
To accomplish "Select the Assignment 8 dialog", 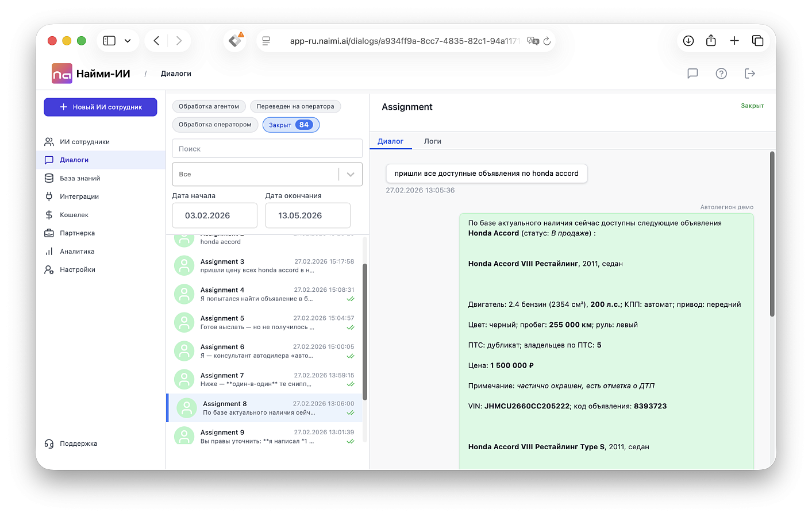I will 264,408.
